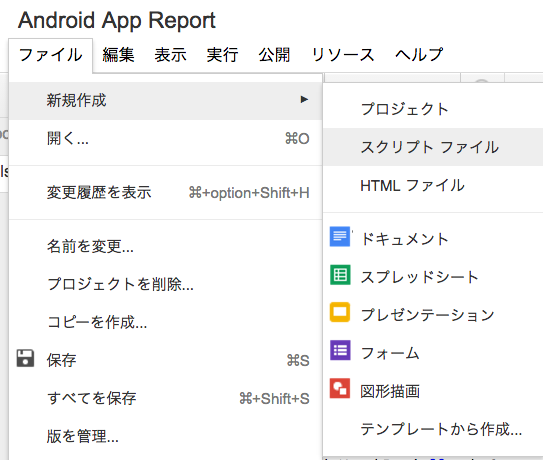Image resolution: width=543 pixels, height=460 pixels.
Task: Choose 図形描画 in the submenu
Action: [433, 391]
